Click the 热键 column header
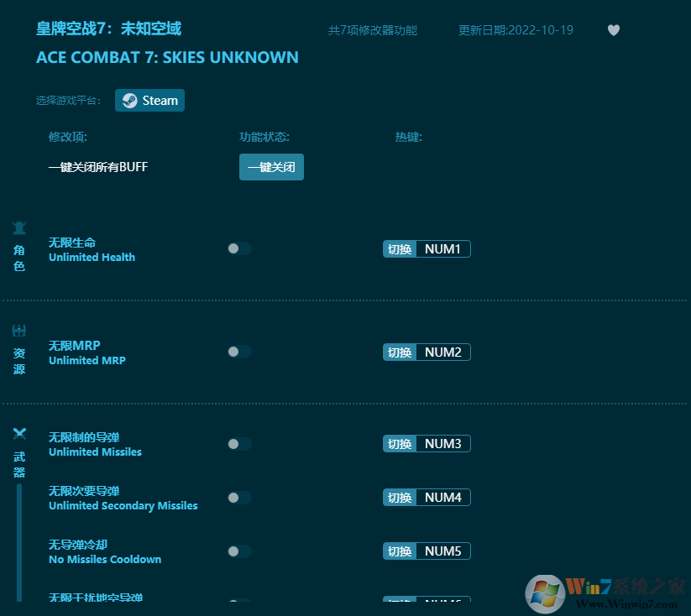The height and width of the screenshot is (616, 691). point(409,137)
